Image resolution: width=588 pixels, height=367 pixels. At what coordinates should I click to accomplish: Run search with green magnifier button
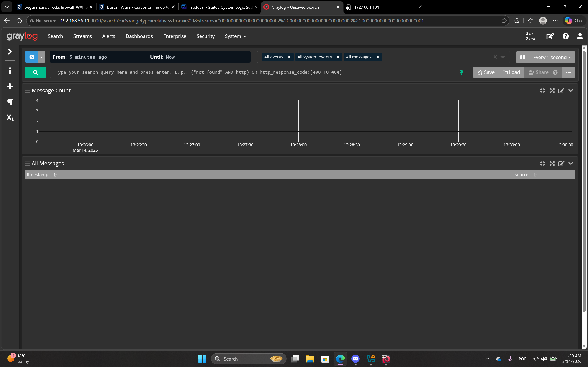coord(35,72)
